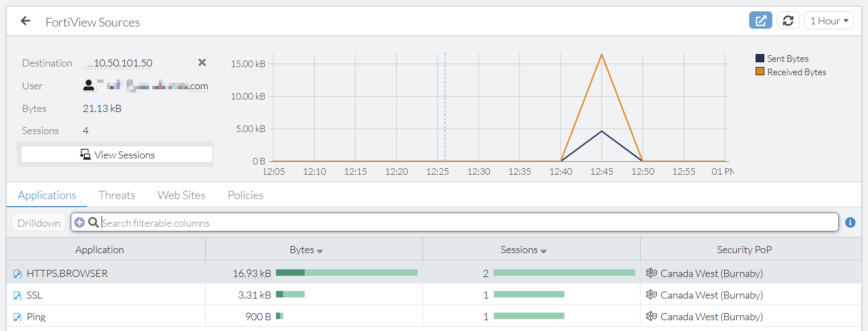The width and height of the screenshot is (868, 331).
Task: Click the user avatar icon
Action: click(x=89, y=85)
